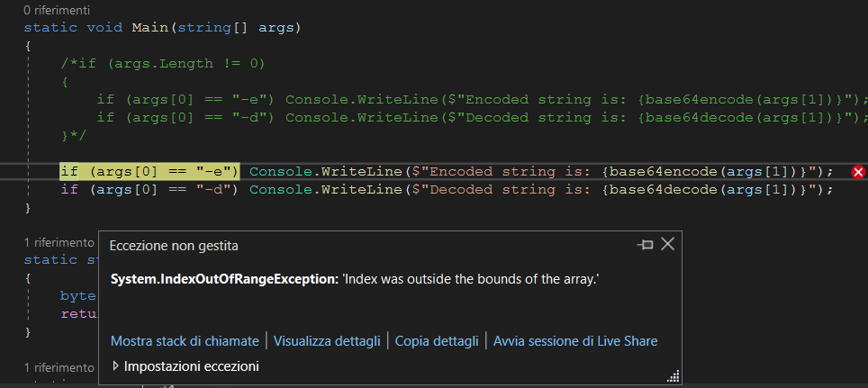Pin the exception popup window

[x=645, y=245]
